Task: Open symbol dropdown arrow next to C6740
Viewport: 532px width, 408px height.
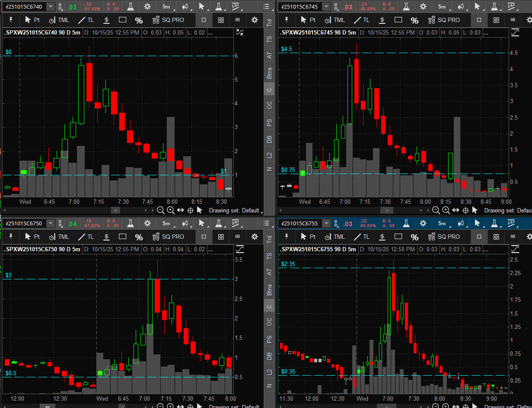Action: click(51, 6)
